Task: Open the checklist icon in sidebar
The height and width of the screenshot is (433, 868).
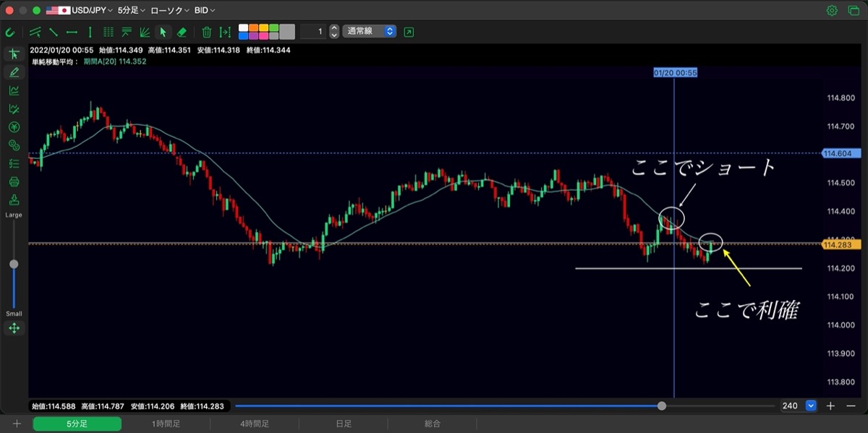Action: pyautogui.click(x=14, y=163)
